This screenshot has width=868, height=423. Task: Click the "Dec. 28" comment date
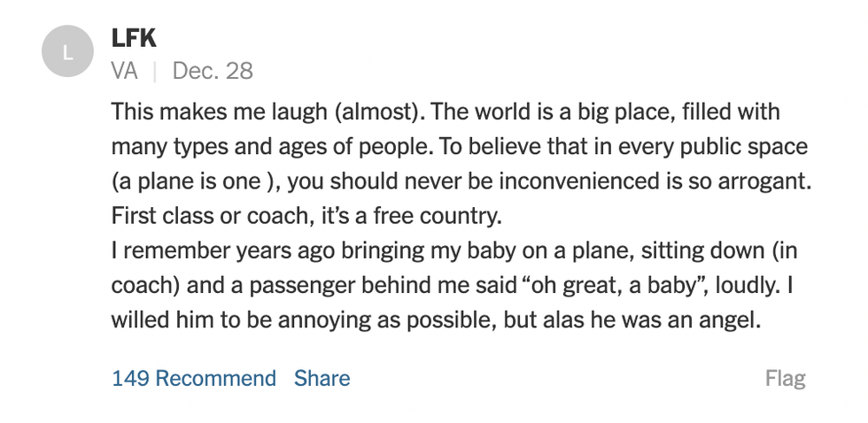[213, 71]
